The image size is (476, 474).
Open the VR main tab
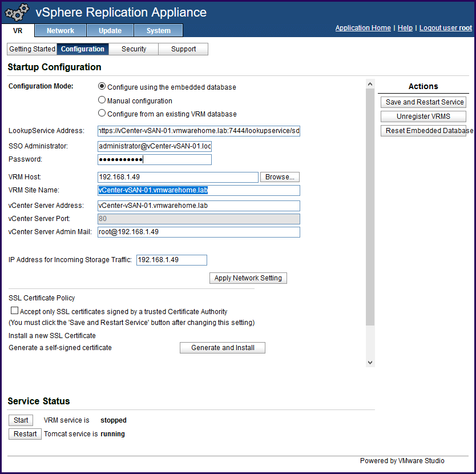click(x=18, y=31)
